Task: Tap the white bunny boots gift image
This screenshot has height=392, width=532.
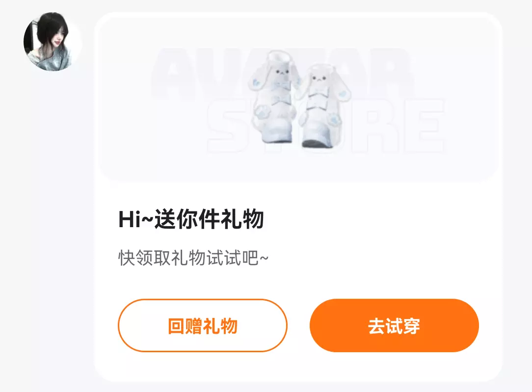Action: 300,100
